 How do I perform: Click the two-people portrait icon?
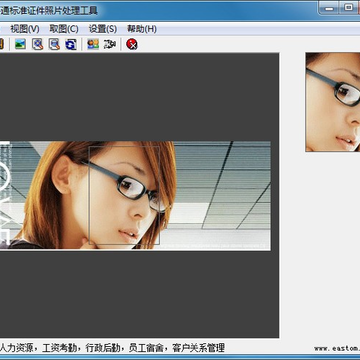(93, 44)
